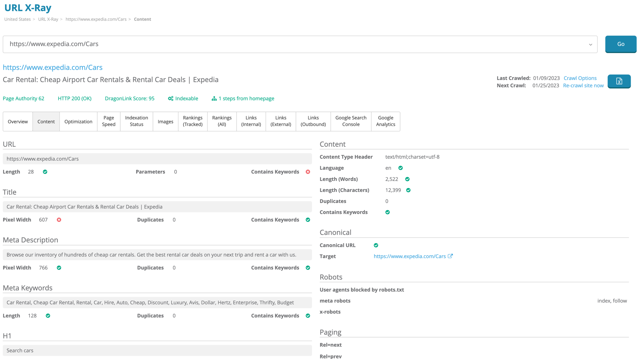This screenshot has width=644, height=359.
Task: Click red X icon beside Title Pixel Width 607
Action: pyautogui.click(x=59, y=220)
